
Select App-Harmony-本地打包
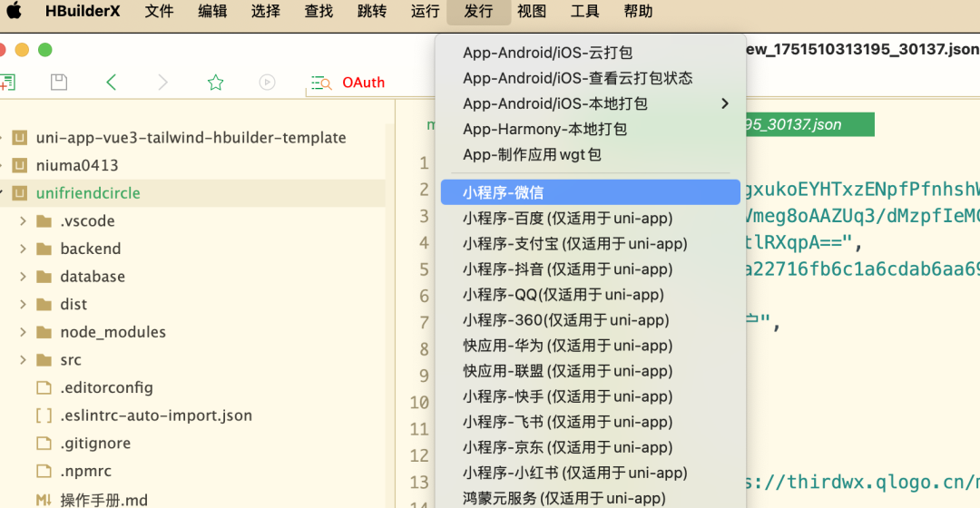[x=590, y=130]
